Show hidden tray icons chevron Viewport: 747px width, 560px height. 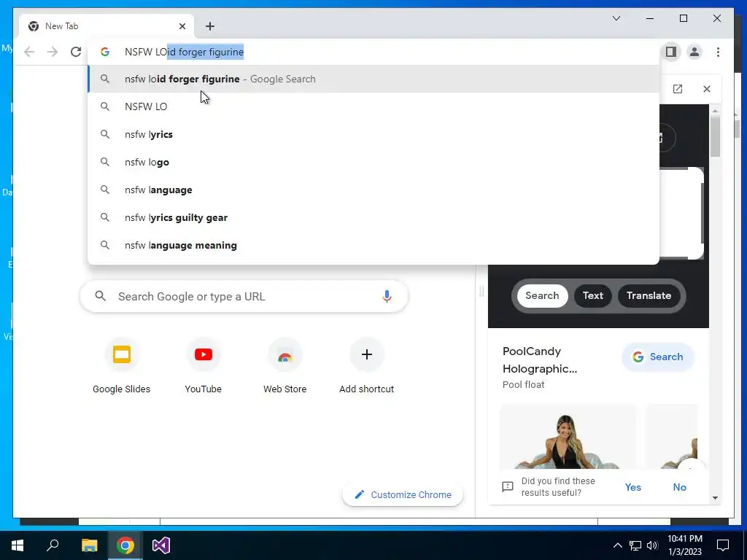tap(617, 545)
